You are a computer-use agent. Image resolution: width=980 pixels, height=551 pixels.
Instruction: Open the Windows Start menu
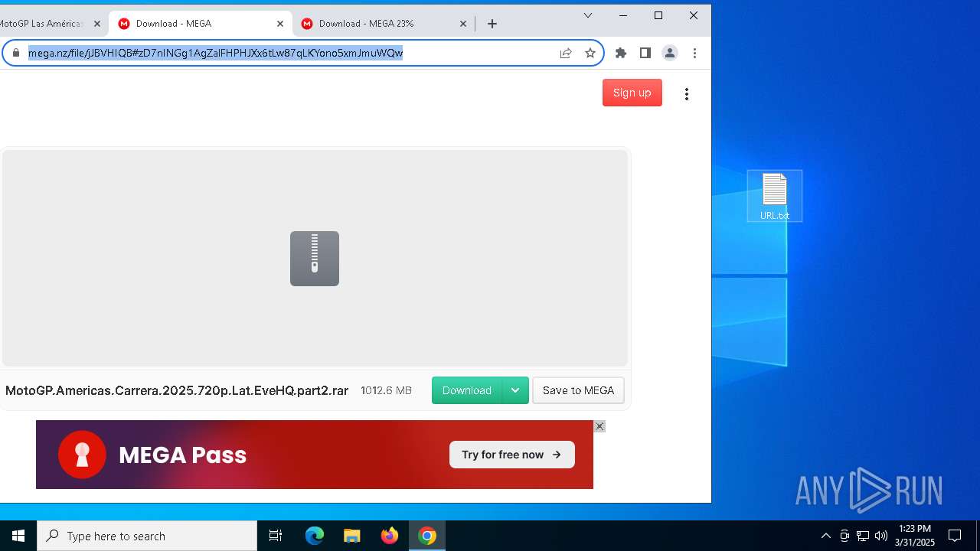(18, 536)
